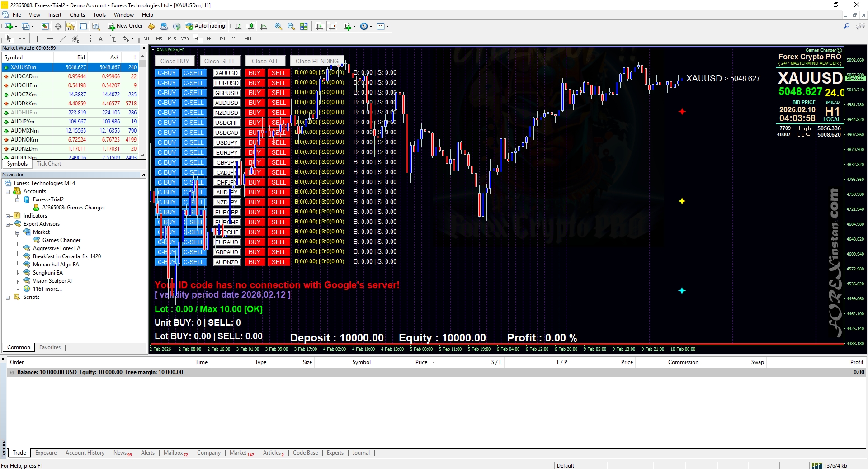Open chart Periods clock icon
This screenshot has width=868, height=469.
click(364, 26)
